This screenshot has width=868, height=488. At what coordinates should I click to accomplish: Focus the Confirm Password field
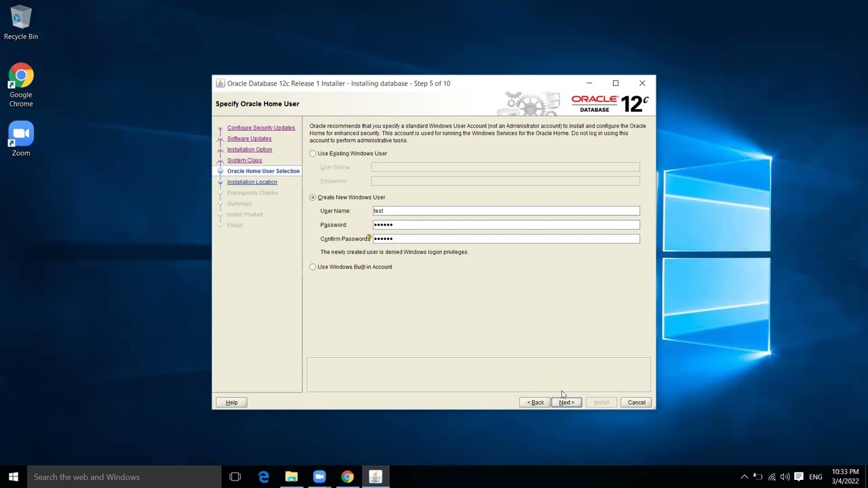click(506, 239)
